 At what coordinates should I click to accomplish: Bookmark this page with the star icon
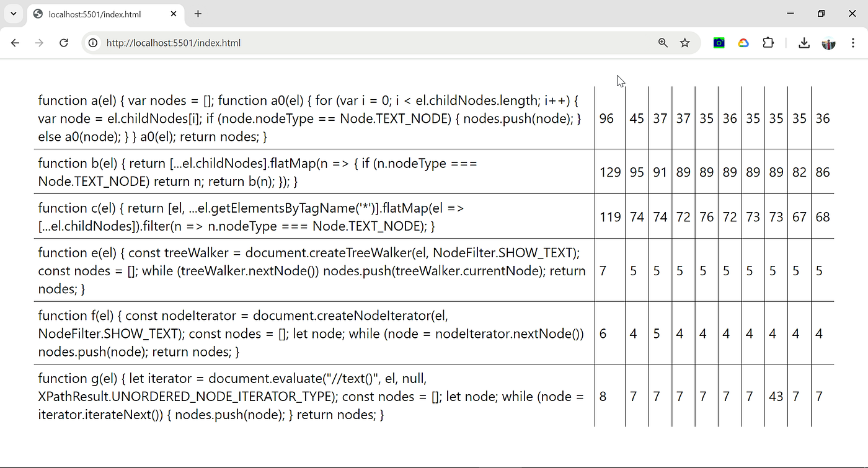coord(684,43)
